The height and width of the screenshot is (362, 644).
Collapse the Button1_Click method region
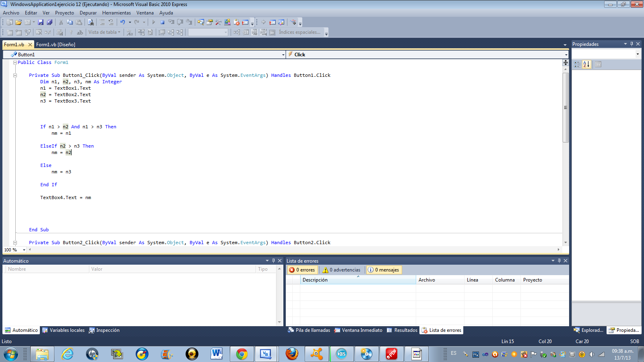(x=14, y=75)
